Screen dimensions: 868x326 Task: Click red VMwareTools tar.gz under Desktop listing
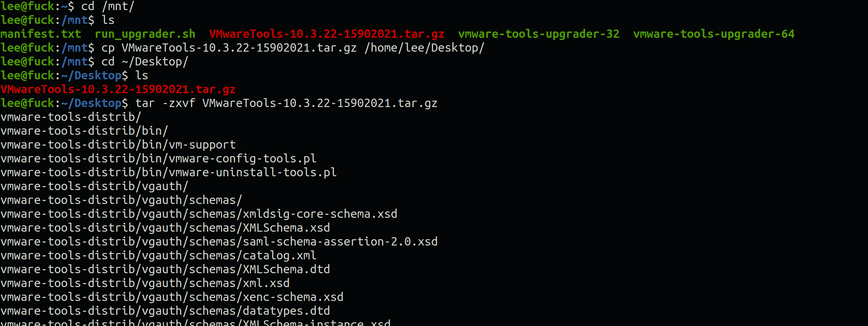[118, 89]
